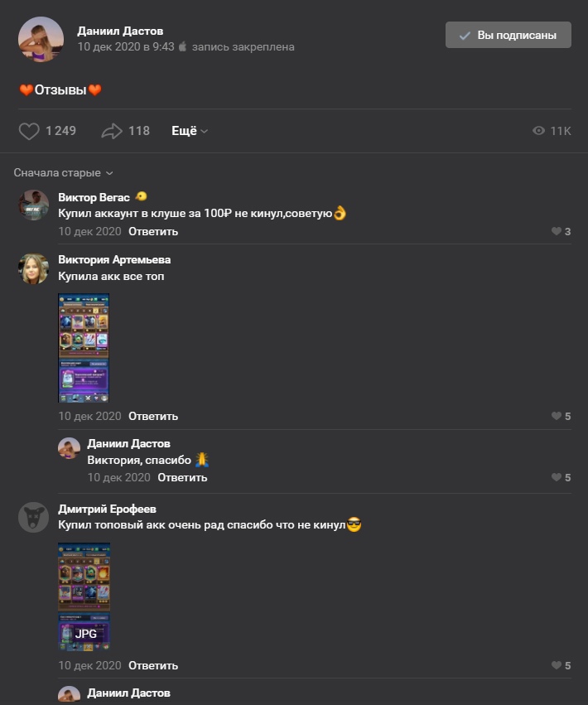Open the 'Сначала старые' sort dropdown
The width and height of the screenshot is (588, 705).
(63, 173)
